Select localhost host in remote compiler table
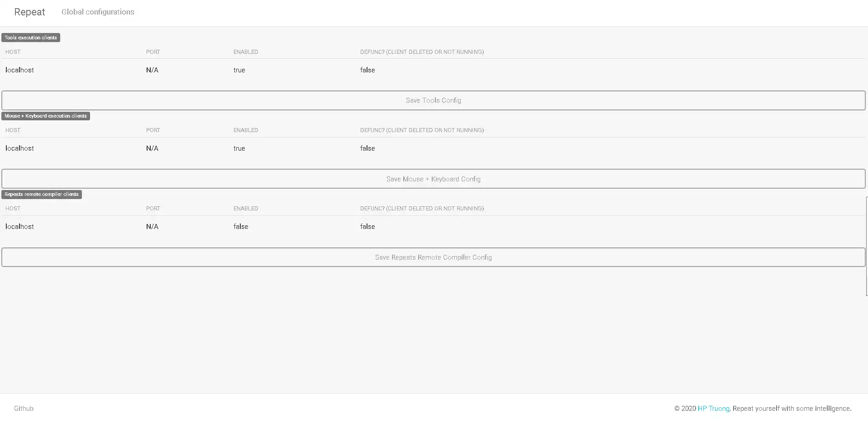The height and width of the screenshot is (423, 868). tap(19, 227)
